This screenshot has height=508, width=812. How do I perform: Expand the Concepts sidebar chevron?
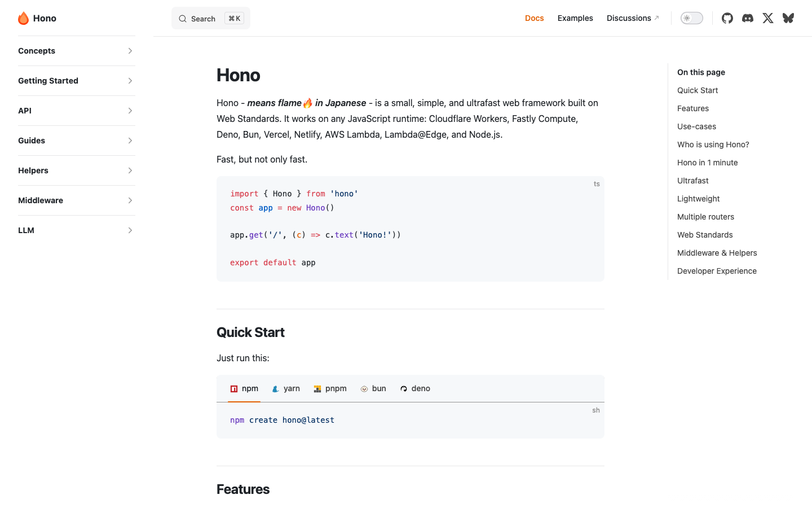click(130, 51)
